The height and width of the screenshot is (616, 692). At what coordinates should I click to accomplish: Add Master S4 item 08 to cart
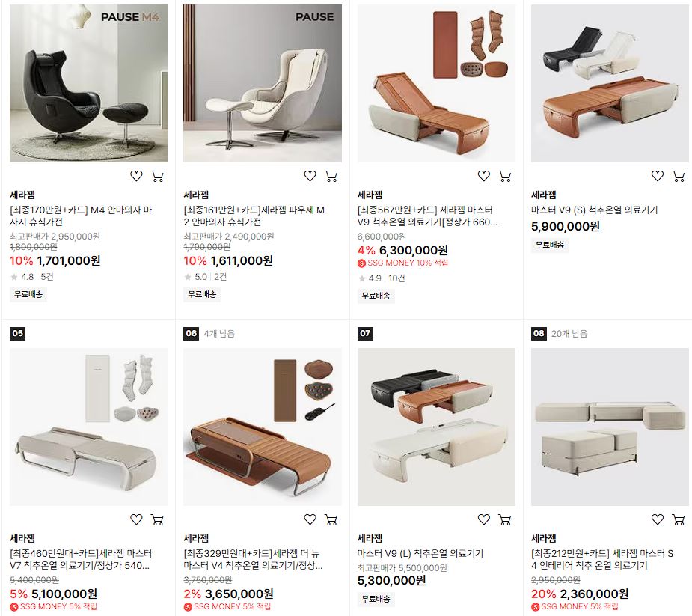[x=679, y=519]
